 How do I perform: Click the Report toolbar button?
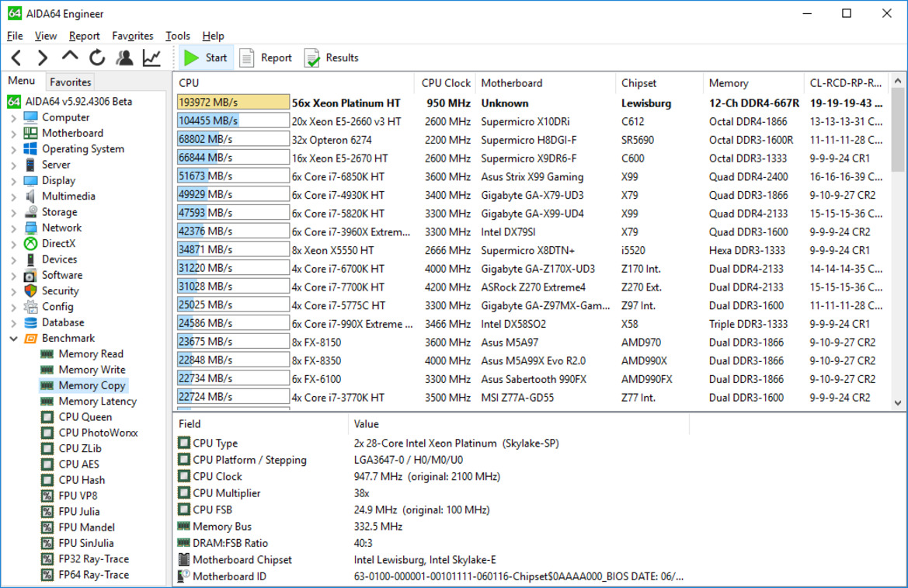point(266,57)
